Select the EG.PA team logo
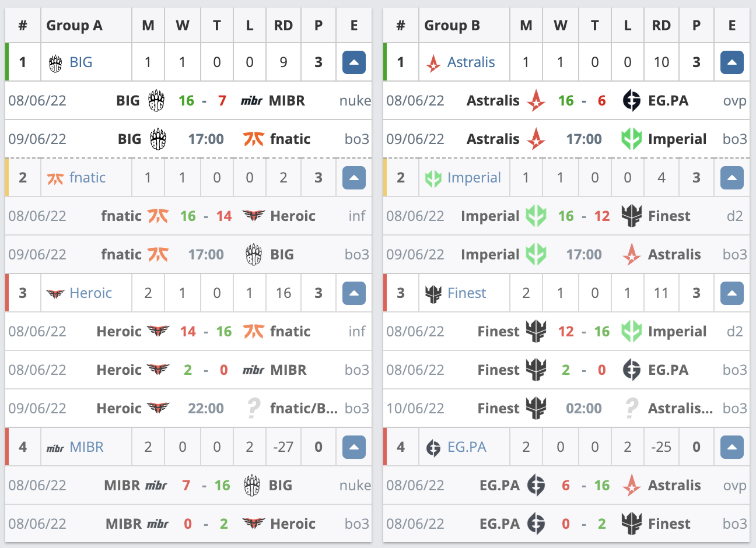The height and width of the screenshot is (548, 756). coord(432,447)
